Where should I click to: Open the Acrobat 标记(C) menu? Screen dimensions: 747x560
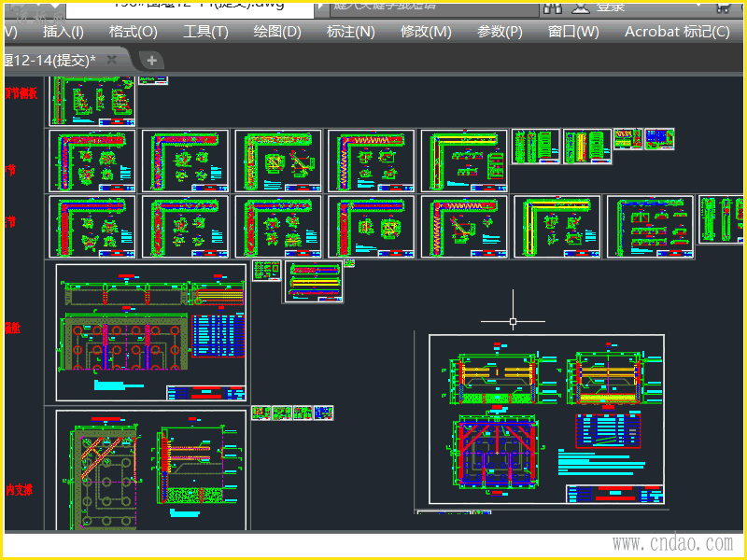pyautogui.click(x=677, y=32)
